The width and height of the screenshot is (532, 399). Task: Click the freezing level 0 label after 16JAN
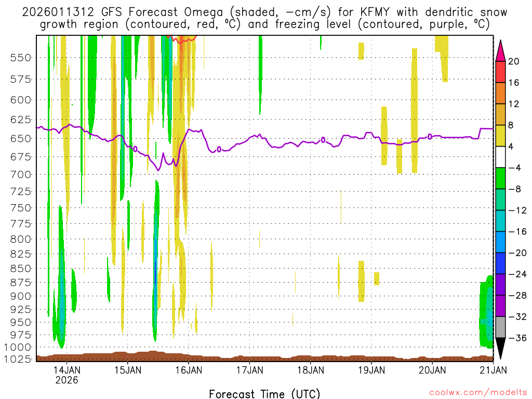[x=219, y=149]
